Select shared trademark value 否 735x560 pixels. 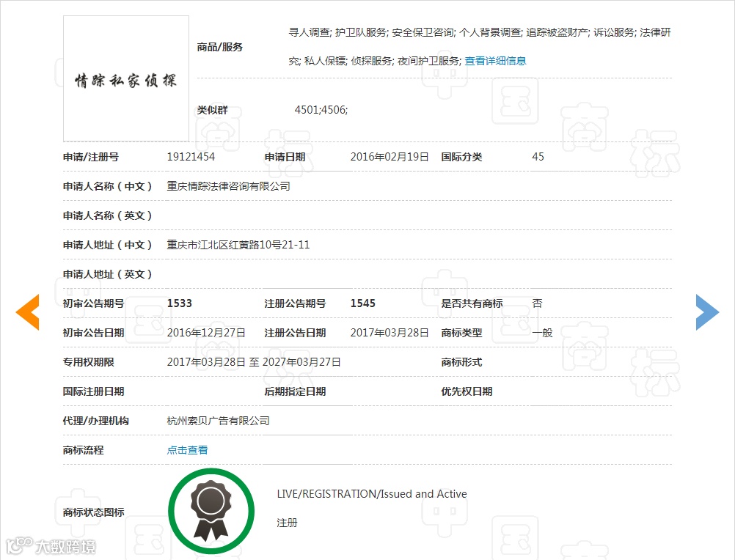click(537, 303)
